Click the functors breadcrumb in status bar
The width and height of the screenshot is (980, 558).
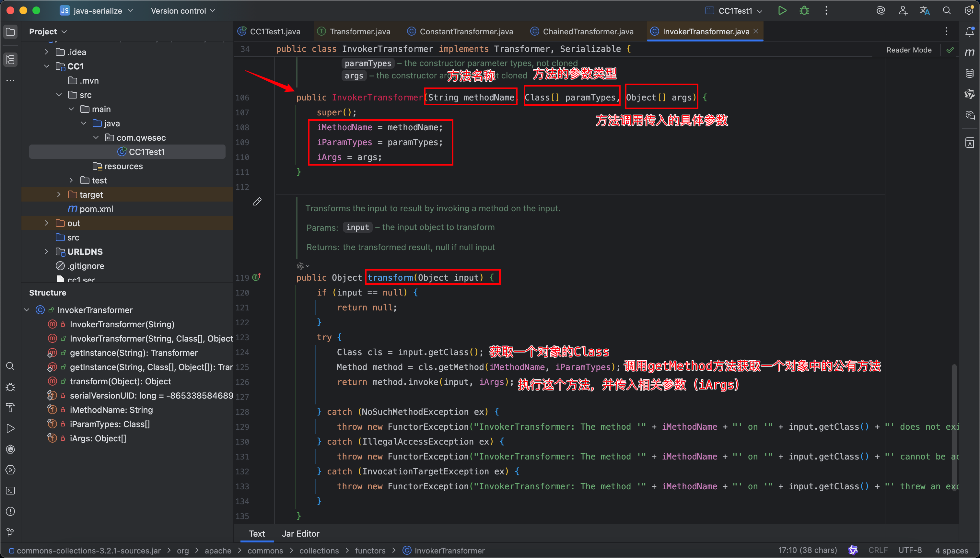click(x=370, y=551)
